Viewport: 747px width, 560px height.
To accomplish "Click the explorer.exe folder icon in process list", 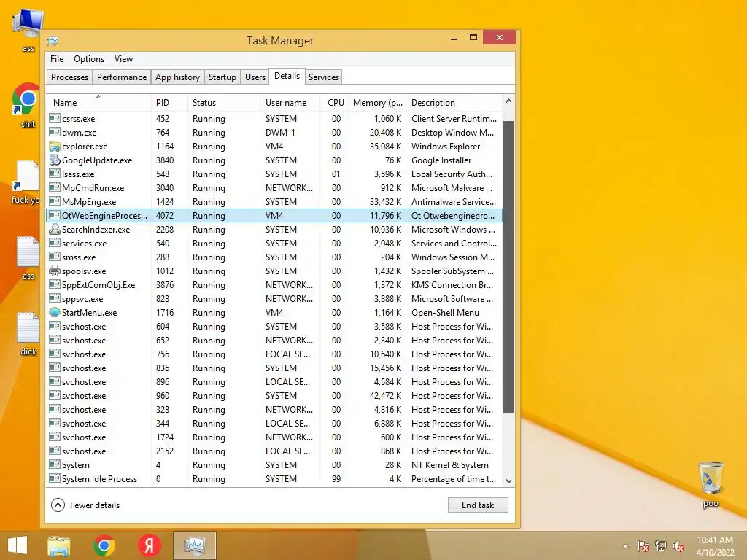I will pyautogui.click(x=55, y=146).
